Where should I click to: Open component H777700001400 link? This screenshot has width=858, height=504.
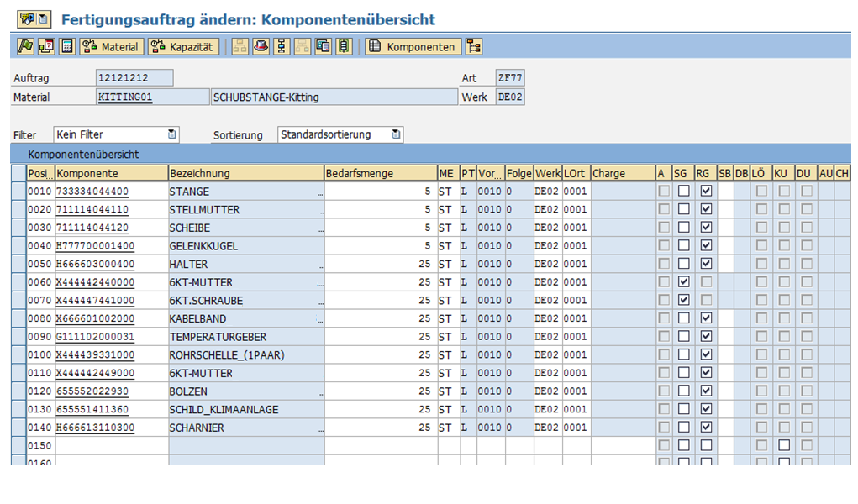95,246
